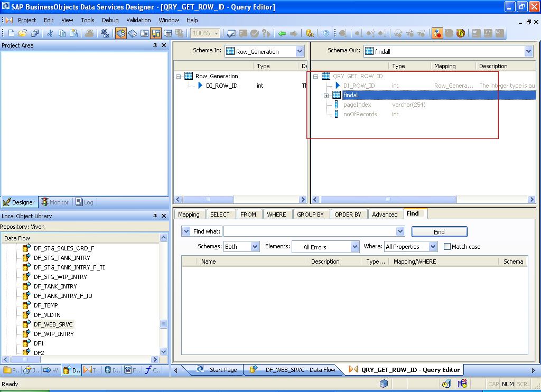The width and height of the screenshot is (541, 392).
Task: Open the Where All Properties dropdown
Action: point(433,246)
